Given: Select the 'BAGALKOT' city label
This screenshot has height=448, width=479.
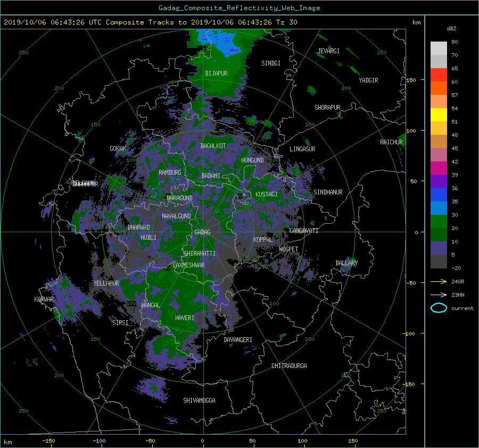Looking at the screenshot, I should click(213, 146).
